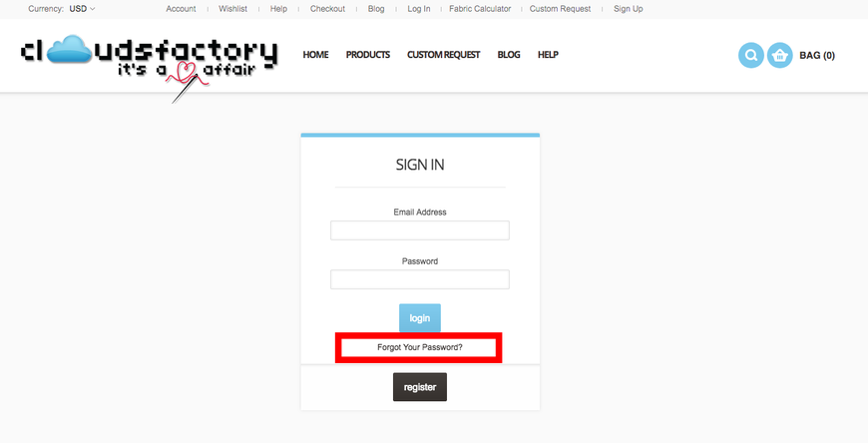Focus the Email Address field
This screenshot has height=443, width=868.
coord(420,230)
